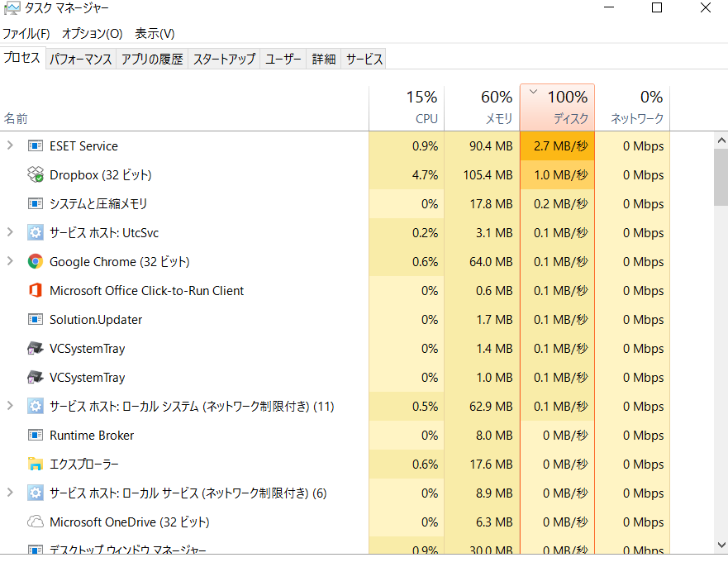Screen dimensions: 728x567
Task: Open the 表示(V) menu
Action: coord(155,33)
